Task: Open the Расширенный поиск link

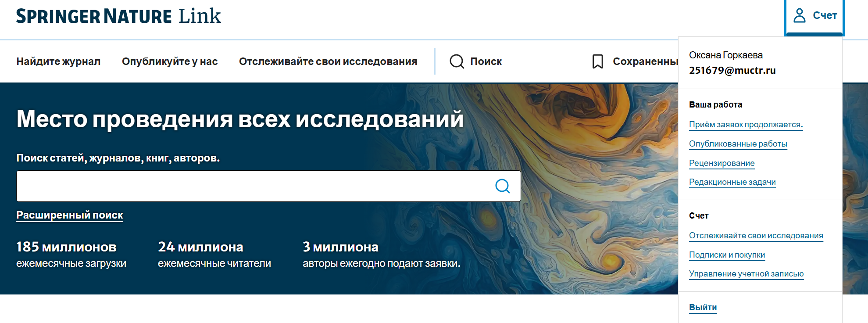Action: (69, 215)
